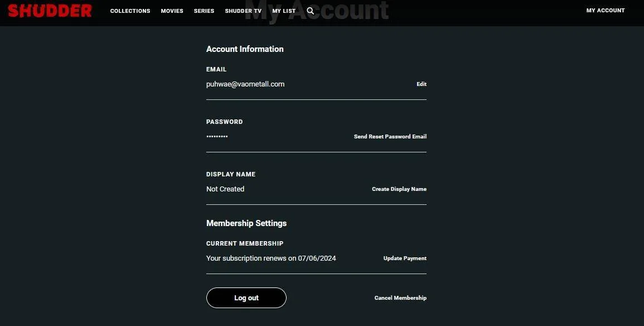The height and width of the screenshot is (326, 644).
Task: Open the search magnifier icon
Action: point(311,11)
